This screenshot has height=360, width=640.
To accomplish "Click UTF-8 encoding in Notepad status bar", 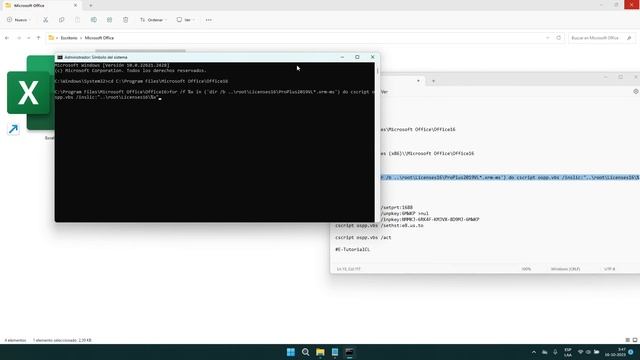I will click(x=609, y=269).
